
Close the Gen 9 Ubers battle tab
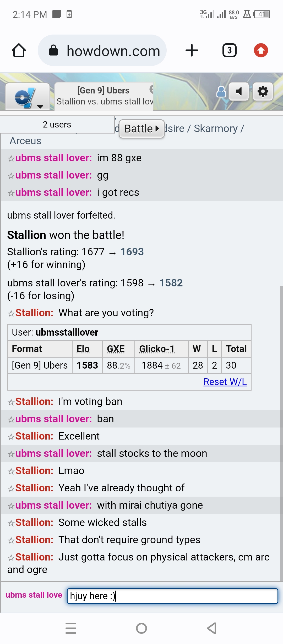click(x=151, y=90)
